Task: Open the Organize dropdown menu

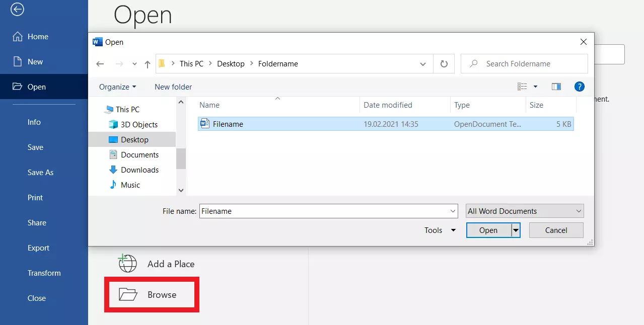Action: (117, 87)
